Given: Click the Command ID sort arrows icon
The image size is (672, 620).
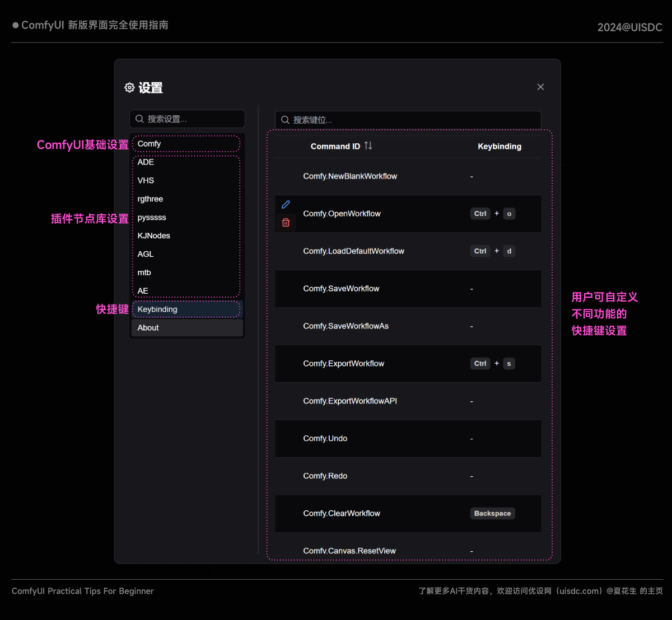Looking at the screenshot, I should point(368,145).
